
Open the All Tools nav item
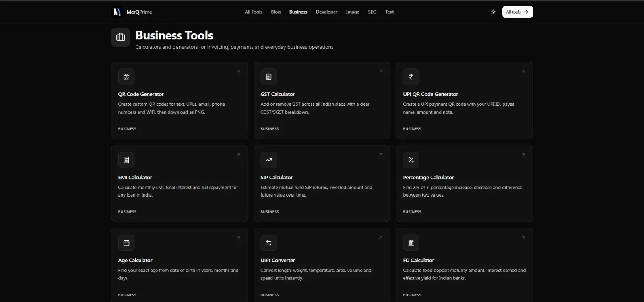254,12
